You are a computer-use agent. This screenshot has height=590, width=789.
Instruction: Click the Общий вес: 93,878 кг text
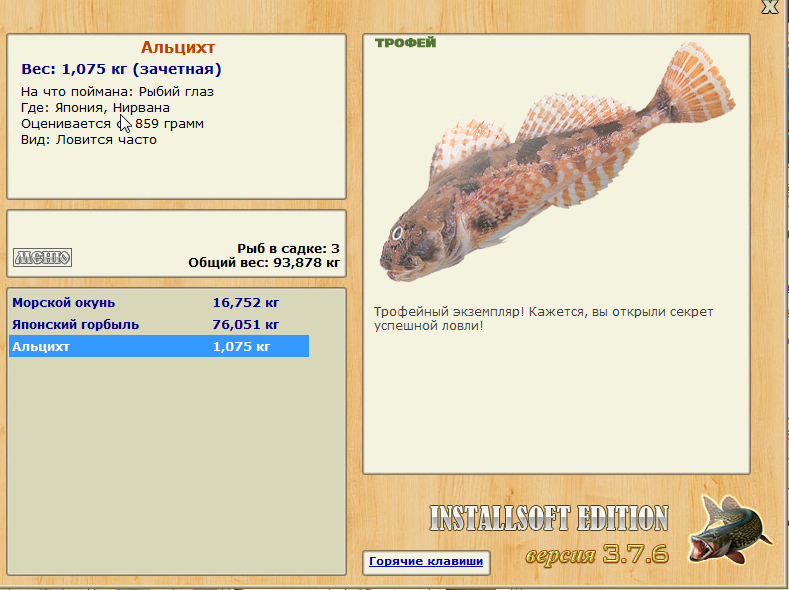(264, 263)
